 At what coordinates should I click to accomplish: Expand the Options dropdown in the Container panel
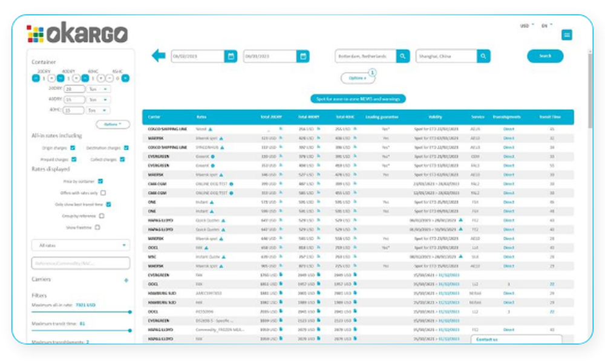[113, 124]
